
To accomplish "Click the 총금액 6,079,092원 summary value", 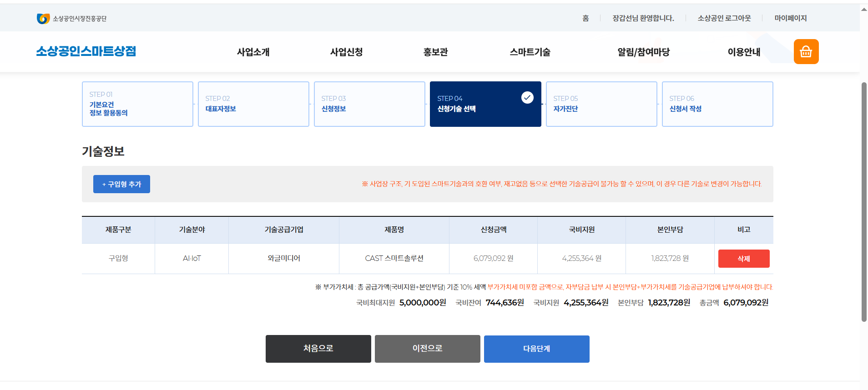I will click(x=746, y=303).
